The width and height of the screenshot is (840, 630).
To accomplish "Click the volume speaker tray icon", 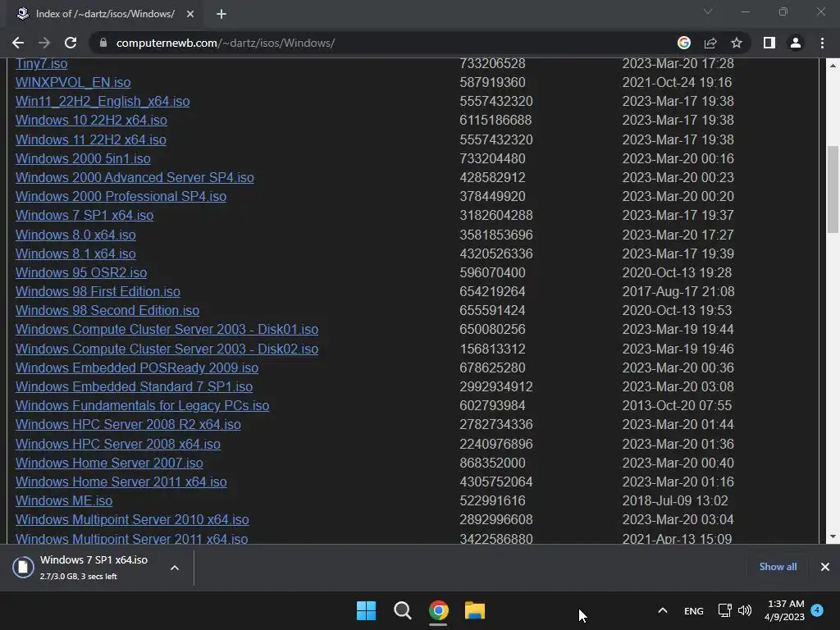I will tap(745, 610).
